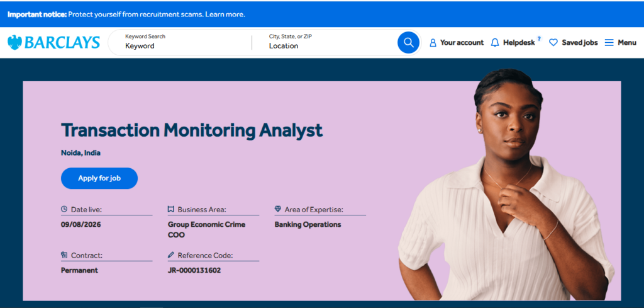Click the Transaction Monitoring Analyst title
644x308 pixels.
pos(192,130)
